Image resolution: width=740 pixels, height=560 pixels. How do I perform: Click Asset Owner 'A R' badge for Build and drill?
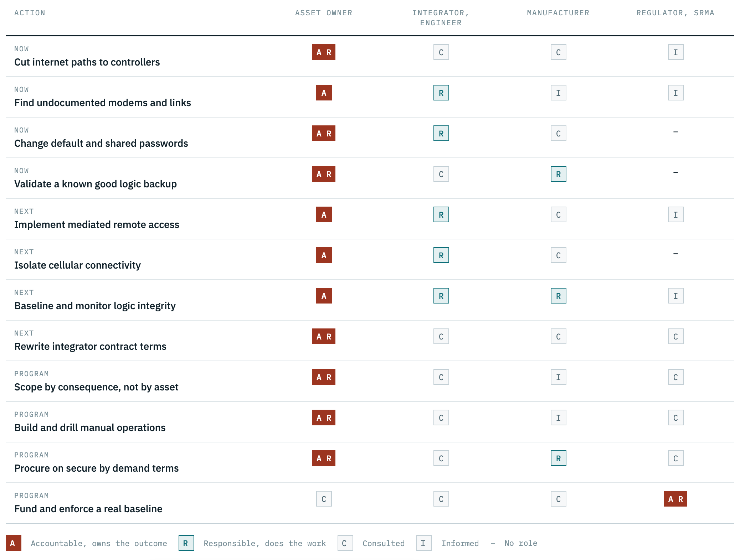point(324,418)
